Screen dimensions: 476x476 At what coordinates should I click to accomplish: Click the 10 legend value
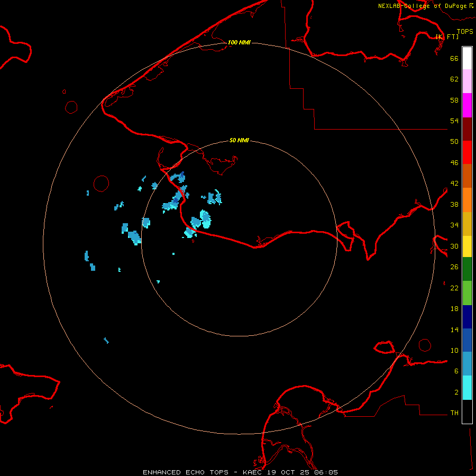click(454, 350)
